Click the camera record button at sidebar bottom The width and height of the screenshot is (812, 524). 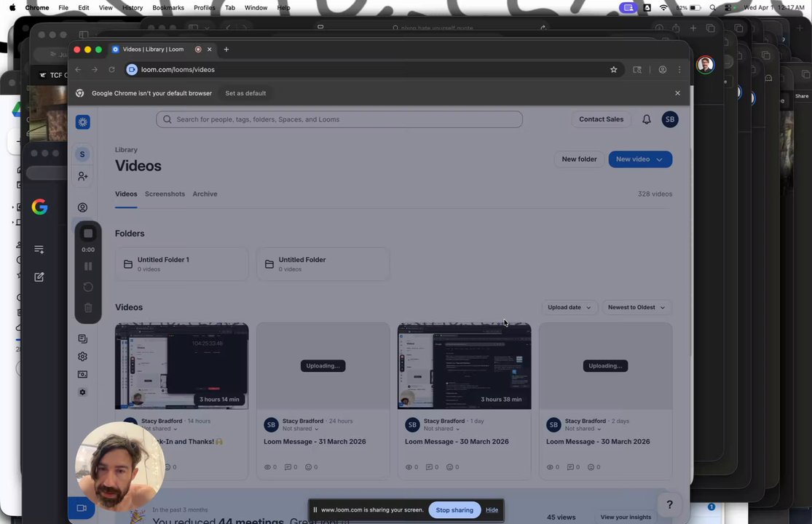pyautogui.click(x=82, y=508)
